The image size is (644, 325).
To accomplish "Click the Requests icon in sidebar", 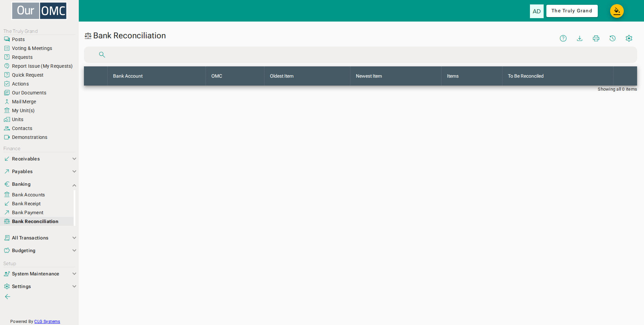I will [7, 57].
